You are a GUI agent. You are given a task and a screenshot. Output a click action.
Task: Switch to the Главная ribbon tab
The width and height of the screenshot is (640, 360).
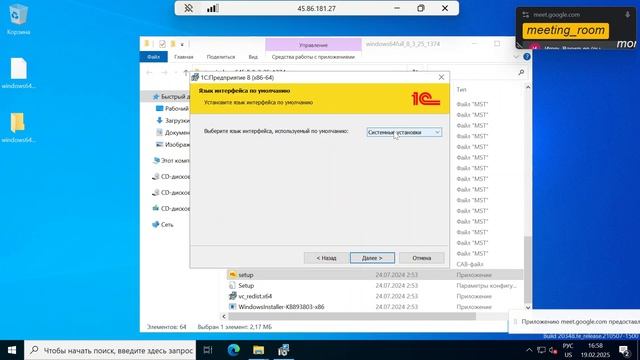coord(184,57)
